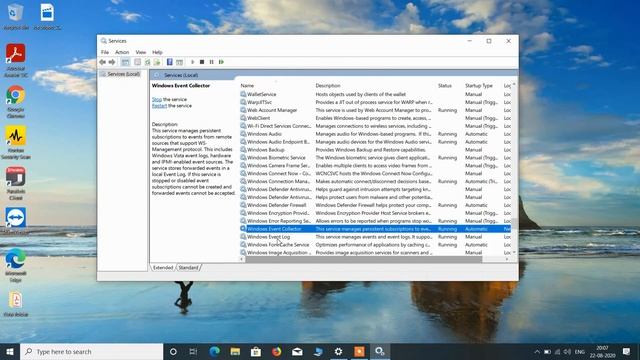Open Edge from the taskbar

pos(214,351)
